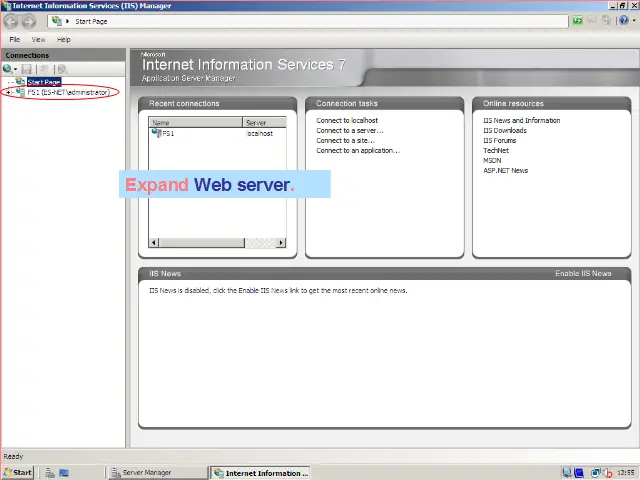Click the 12:55 clock in the taskbar
The height and width of the screenshot is (480, 640).
click(626, 473)
